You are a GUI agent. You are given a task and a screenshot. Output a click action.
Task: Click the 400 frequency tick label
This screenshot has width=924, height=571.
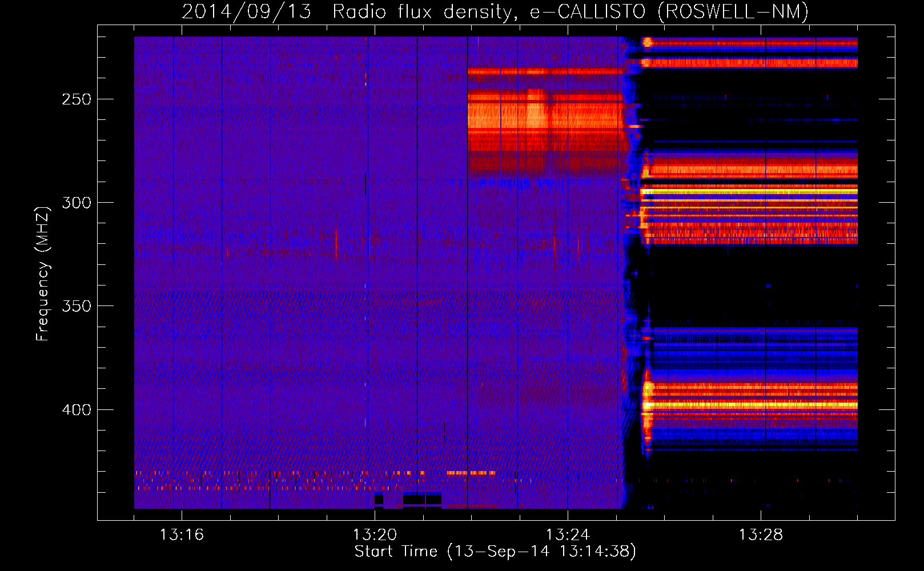[x=77, y=410]
